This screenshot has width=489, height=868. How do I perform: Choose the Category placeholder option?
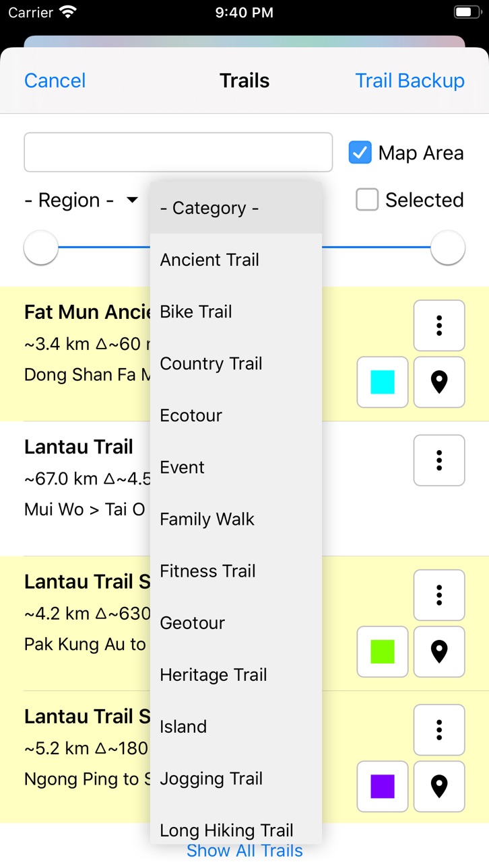(236, 208)
